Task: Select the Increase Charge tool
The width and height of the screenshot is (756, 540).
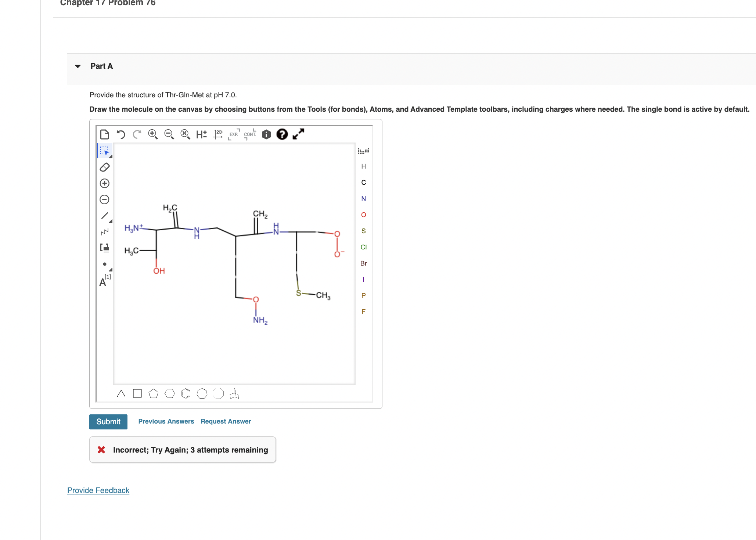Action: pos(104,183)
